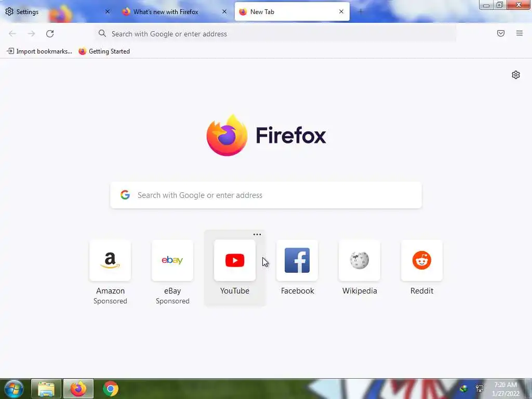
Task: Open the YouTube shortcut tile
Action: (x=235, y=260)
